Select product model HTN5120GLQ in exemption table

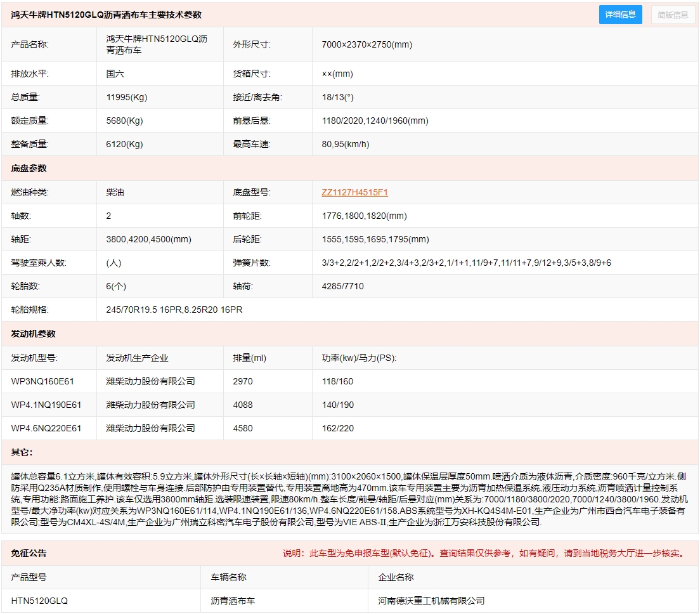pos(39,601)
